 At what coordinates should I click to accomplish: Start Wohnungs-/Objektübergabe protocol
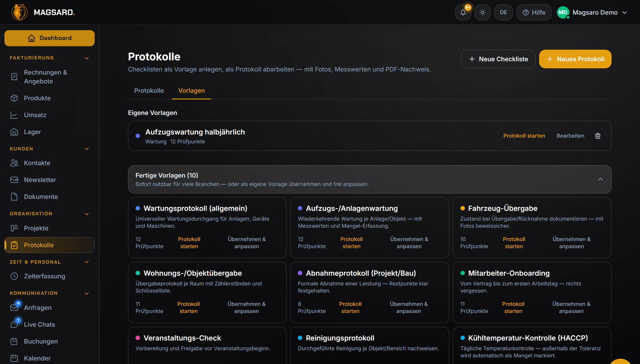(x=189, y=308)
